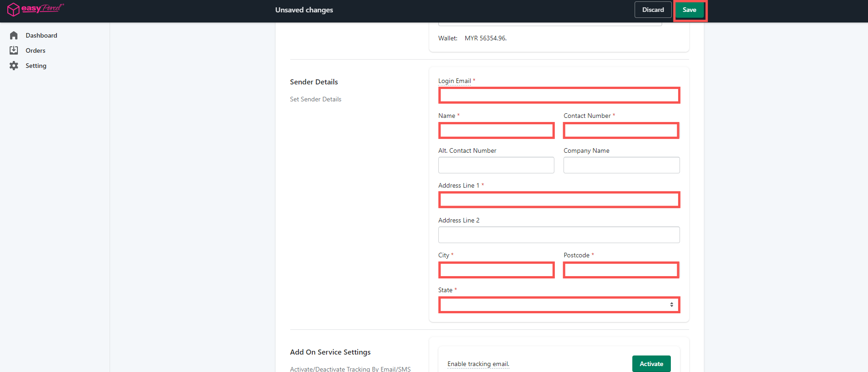The image size is (868, 372).
Task: Click the 'Set Sender Details' description
Action: 315,99
